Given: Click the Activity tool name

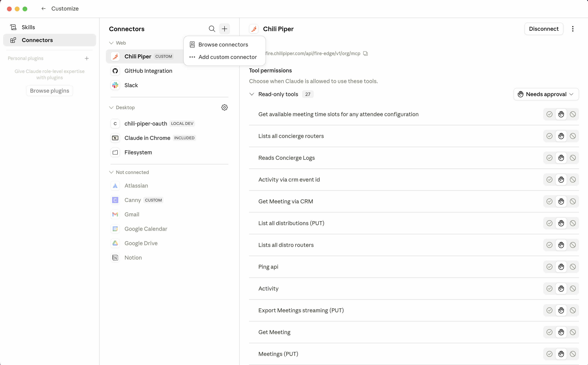Looking at the screenshot, I should [269, 289].
